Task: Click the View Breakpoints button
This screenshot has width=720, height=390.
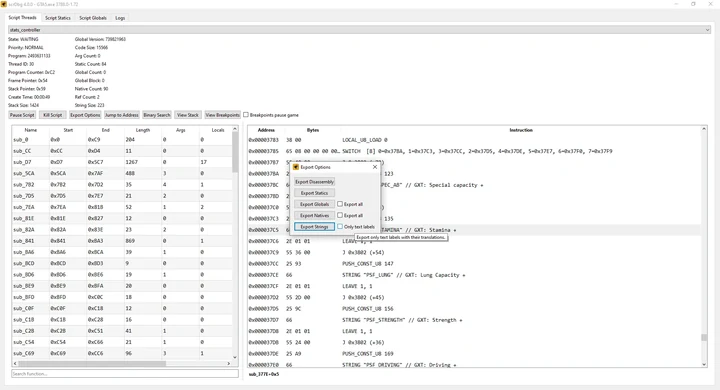Action: point(222,115)
